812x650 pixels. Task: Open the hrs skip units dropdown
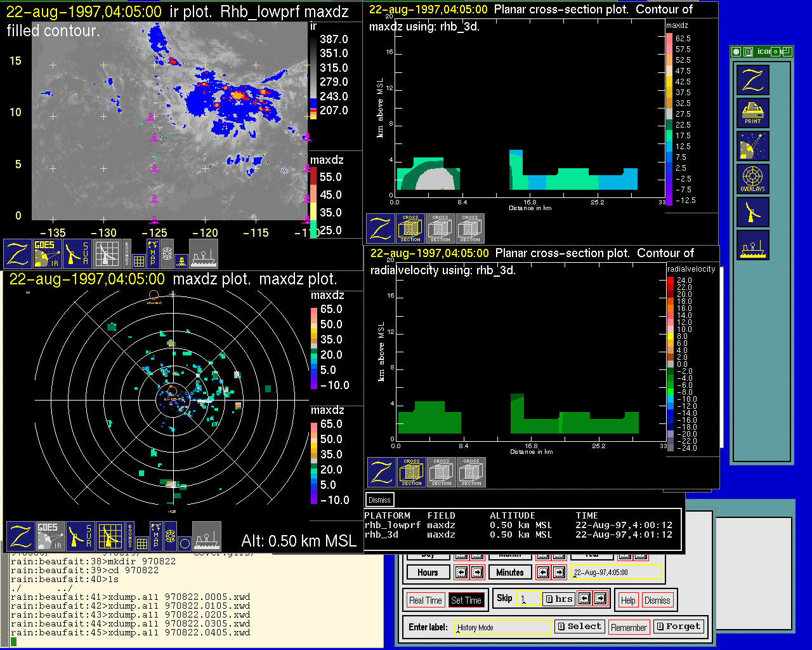click(x=559, y=599)
